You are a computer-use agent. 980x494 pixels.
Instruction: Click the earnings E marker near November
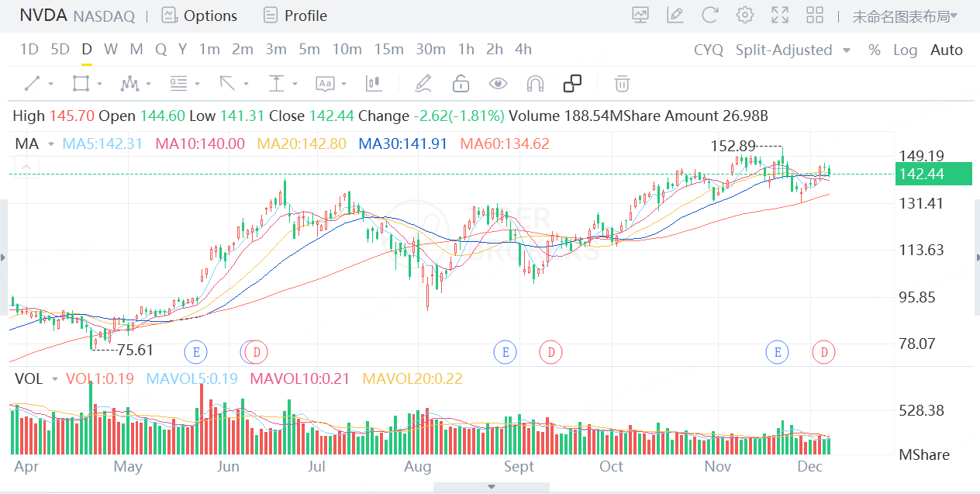(x=777, y=352)
